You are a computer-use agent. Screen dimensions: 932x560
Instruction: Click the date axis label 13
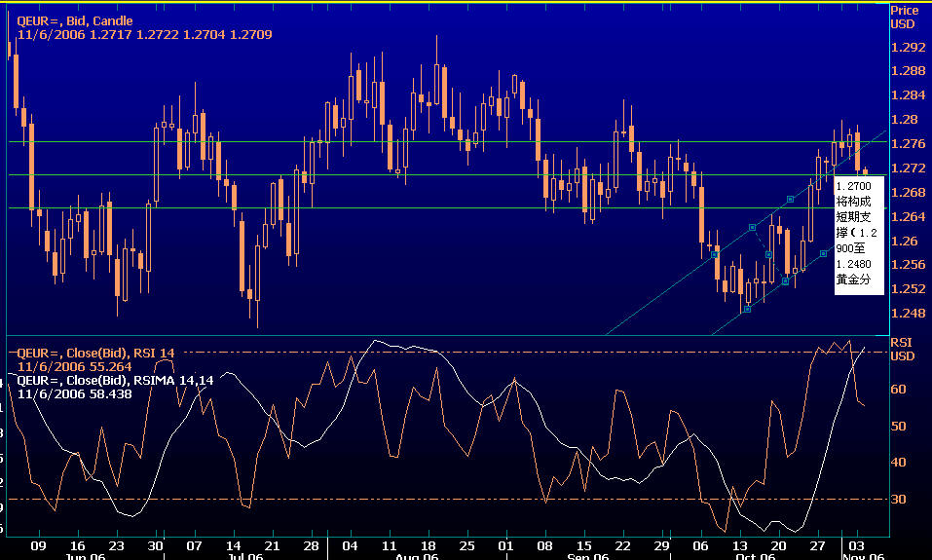[x=739, y=546]
